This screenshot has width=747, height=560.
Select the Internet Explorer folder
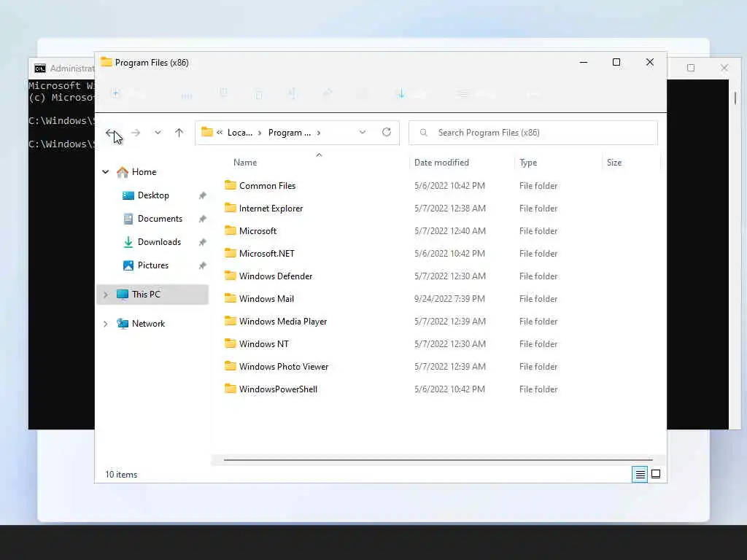[271, 208]
